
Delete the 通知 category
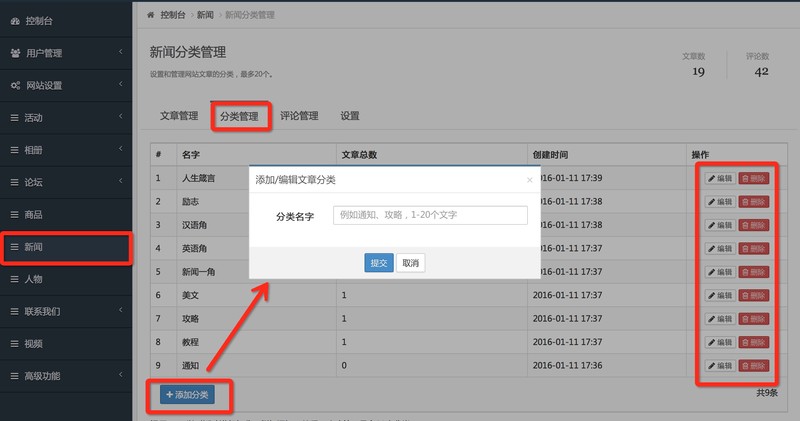(754, 365)
